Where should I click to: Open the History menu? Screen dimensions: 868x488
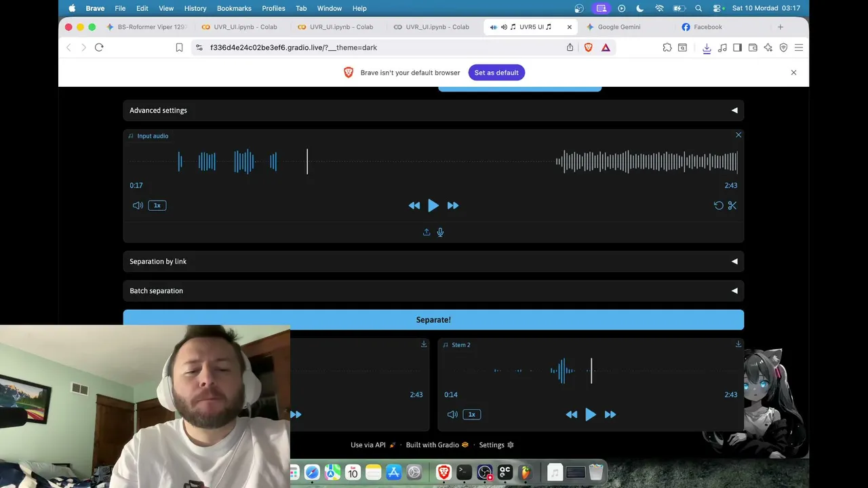[x=195, y=8]
